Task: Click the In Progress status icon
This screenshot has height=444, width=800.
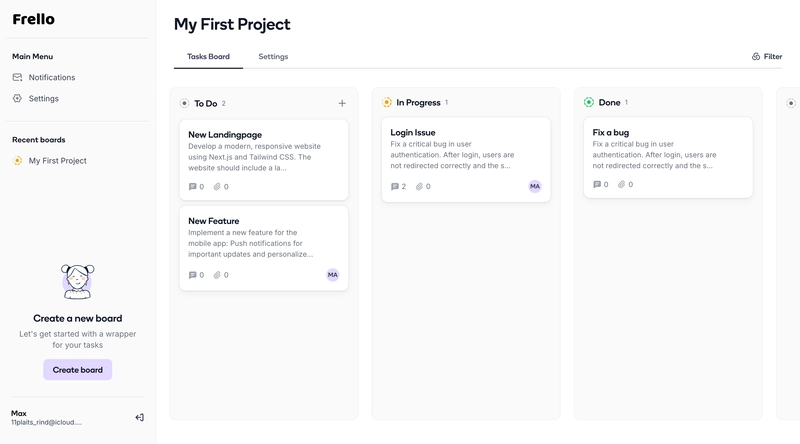Action: [x=387, y=102]
